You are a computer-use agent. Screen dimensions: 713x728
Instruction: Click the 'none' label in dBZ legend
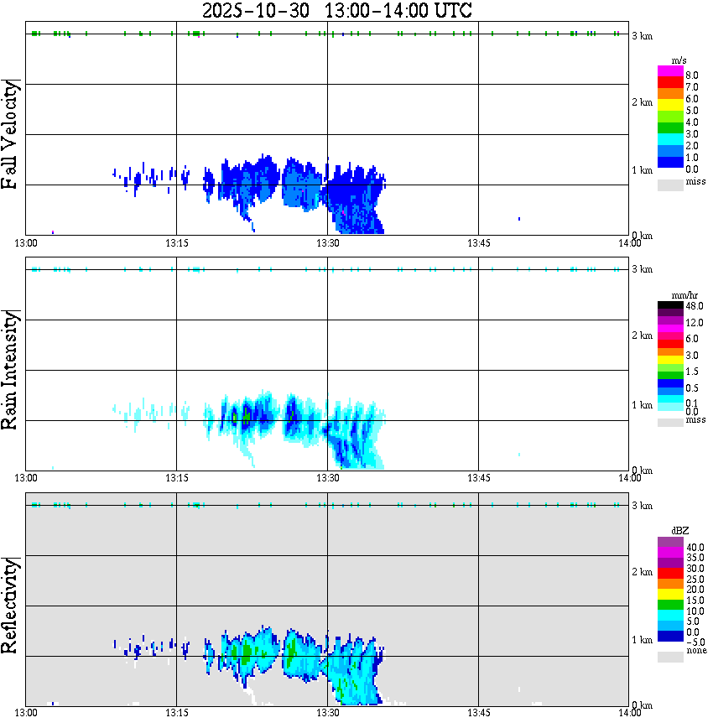[x=697, y=651]
